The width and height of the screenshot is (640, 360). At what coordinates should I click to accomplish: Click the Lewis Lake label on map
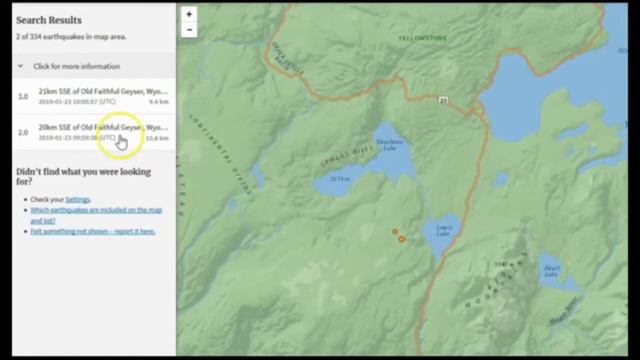444,230
